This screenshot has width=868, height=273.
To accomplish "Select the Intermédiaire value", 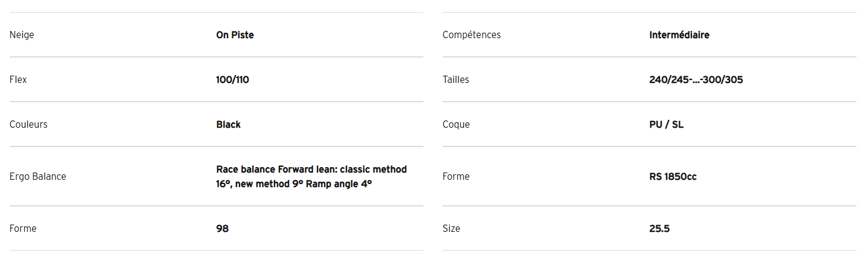I will 679,35.
